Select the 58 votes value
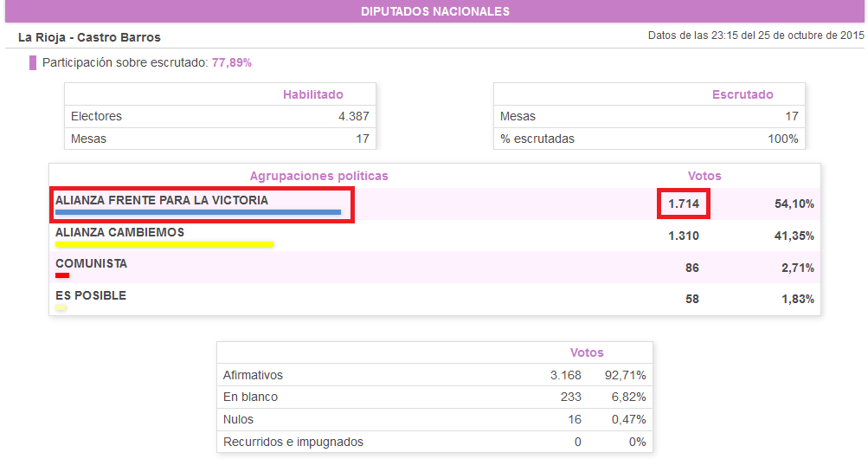This screenshot has height=459, width=868. tap(692, 299)
